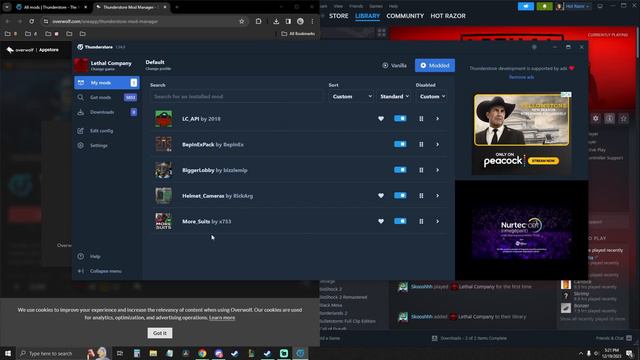Click the heart icon on LC_API row
Screen dimensions: 640x360
tap(381, 119)
